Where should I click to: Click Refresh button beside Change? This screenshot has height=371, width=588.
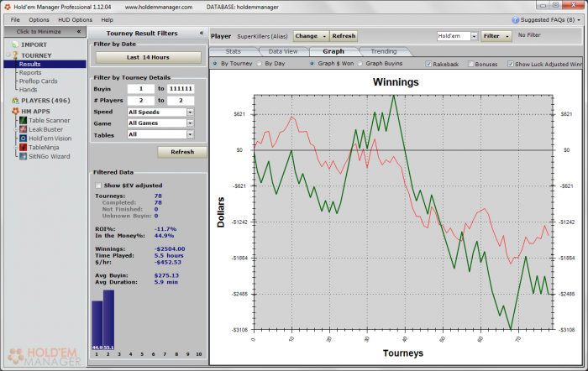pos(344,36)
